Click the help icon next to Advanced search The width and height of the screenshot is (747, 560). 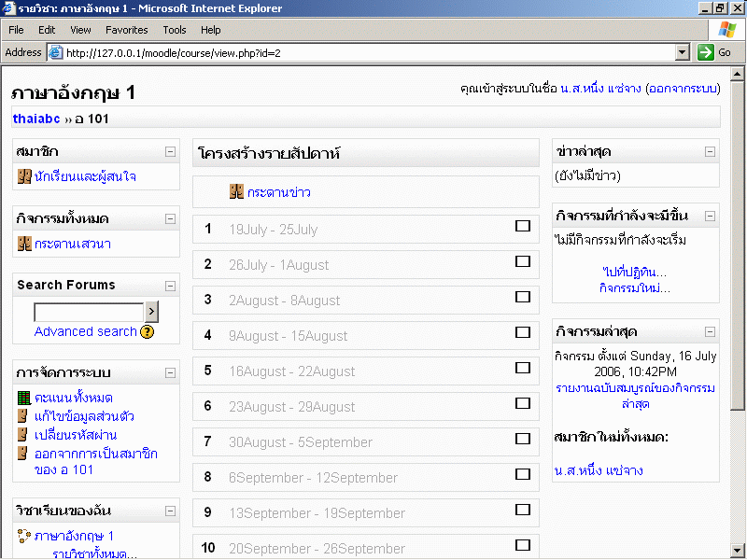[148, 331]
